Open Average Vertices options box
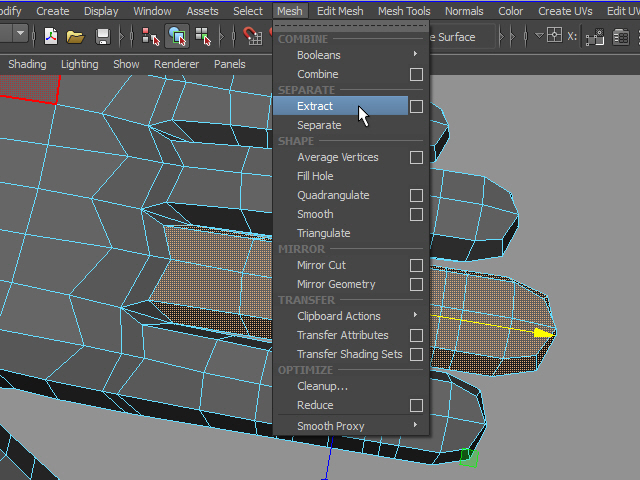This screenshot has height=480, width=640. (x=416, y=158)
